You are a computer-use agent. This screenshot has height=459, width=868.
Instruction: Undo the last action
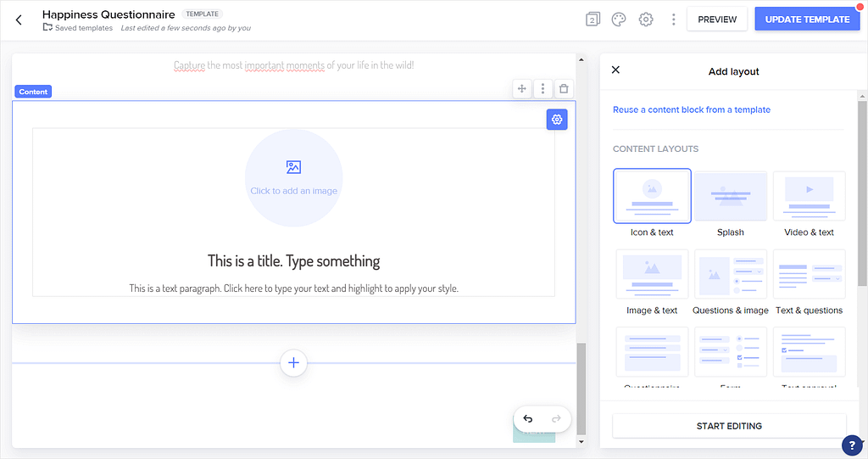tap(527, 418)
